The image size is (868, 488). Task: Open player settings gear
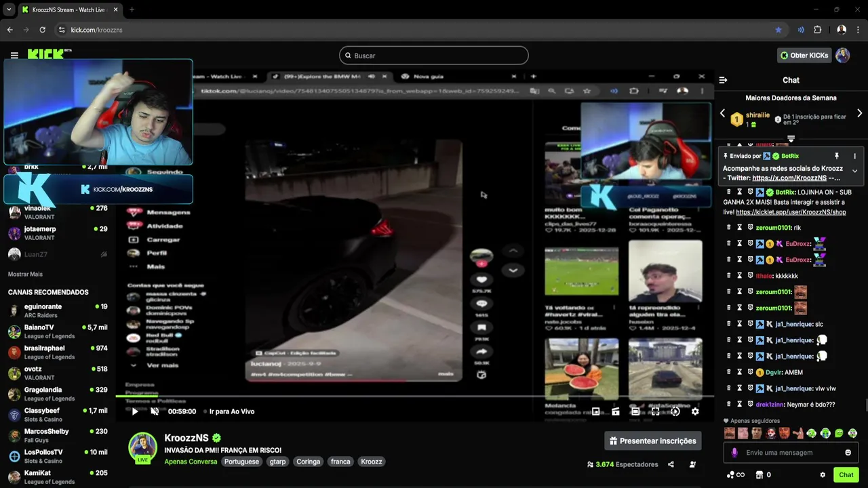pyautogui.click(x=695, y=411)
